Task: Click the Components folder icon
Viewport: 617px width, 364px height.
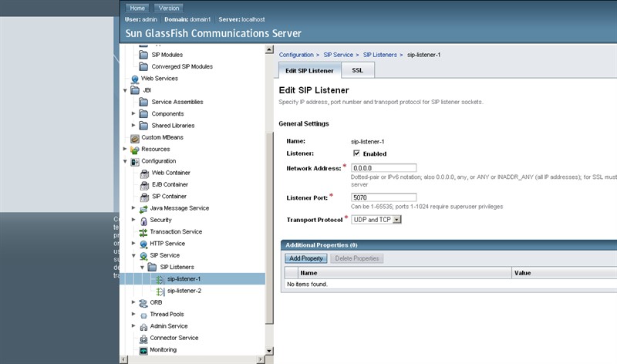Action: click(x=143, y=113)
